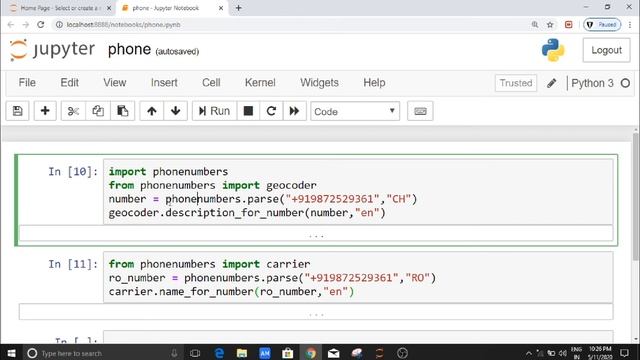Bookmark this page with star icon
Image resolution: width=640 pixels, height=360 pixels.
(550, 25)
